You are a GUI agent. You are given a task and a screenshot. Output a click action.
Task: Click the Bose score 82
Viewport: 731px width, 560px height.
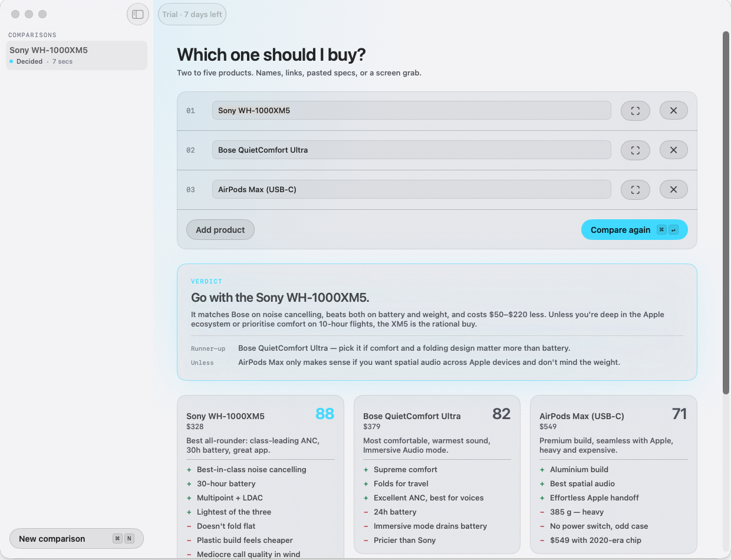click(x=502, y=414)
